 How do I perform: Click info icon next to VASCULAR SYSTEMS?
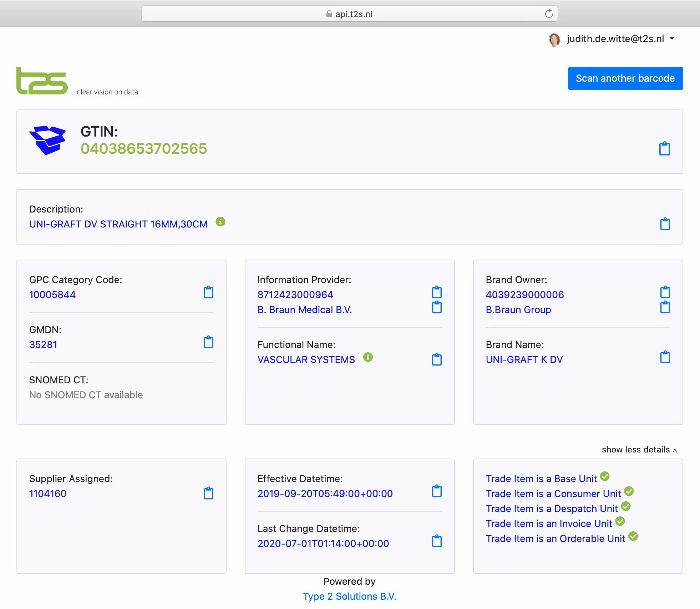(x=368, y=357)
